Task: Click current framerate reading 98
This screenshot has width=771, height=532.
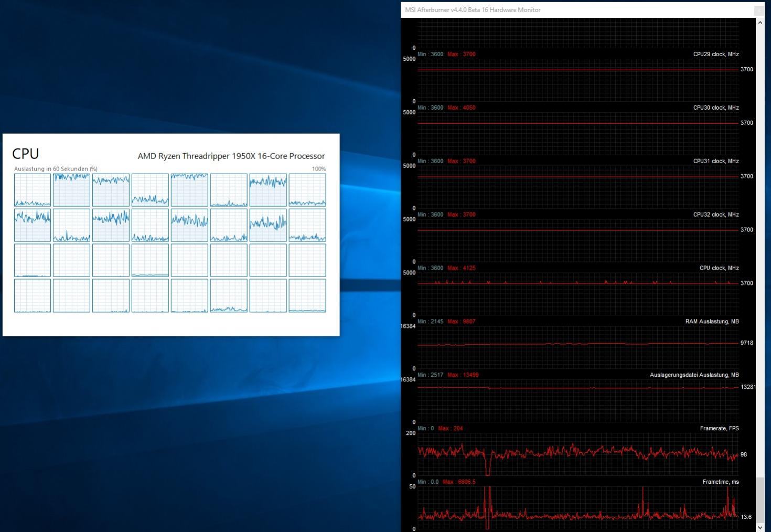Action: pos(744,455)
